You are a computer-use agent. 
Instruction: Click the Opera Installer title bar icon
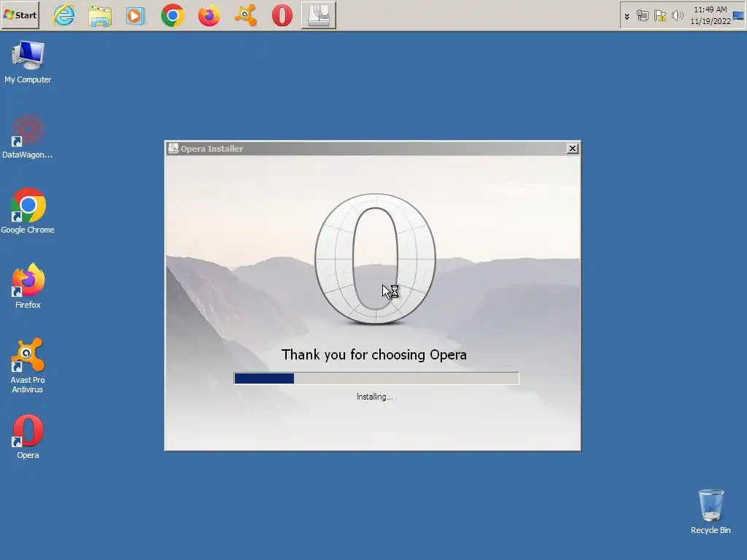coord(174,149)
